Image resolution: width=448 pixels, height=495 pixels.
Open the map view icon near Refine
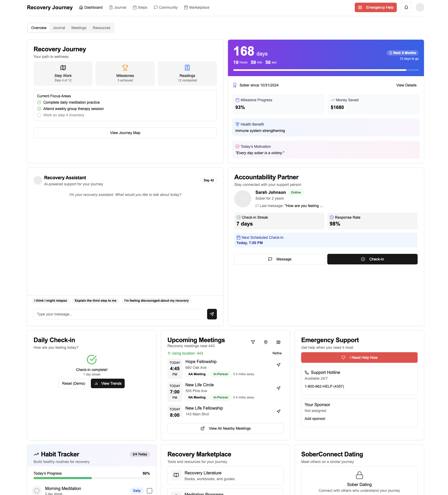[x=278, y=342]
